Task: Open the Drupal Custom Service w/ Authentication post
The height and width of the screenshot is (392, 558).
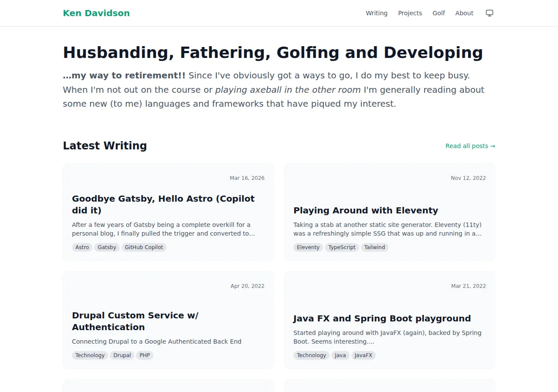Action: tap(135, 321)
